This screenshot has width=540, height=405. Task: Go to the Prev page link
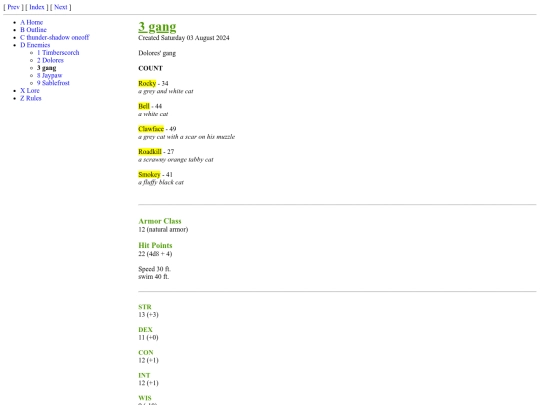[x=13, y=7]
